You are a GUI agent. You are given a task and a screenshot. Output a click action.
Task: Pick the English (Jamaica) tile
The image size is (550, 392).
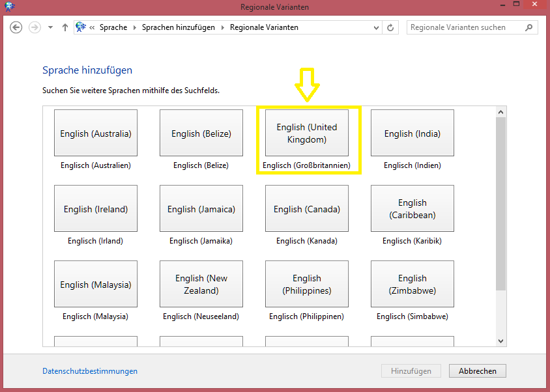point(201,208)
